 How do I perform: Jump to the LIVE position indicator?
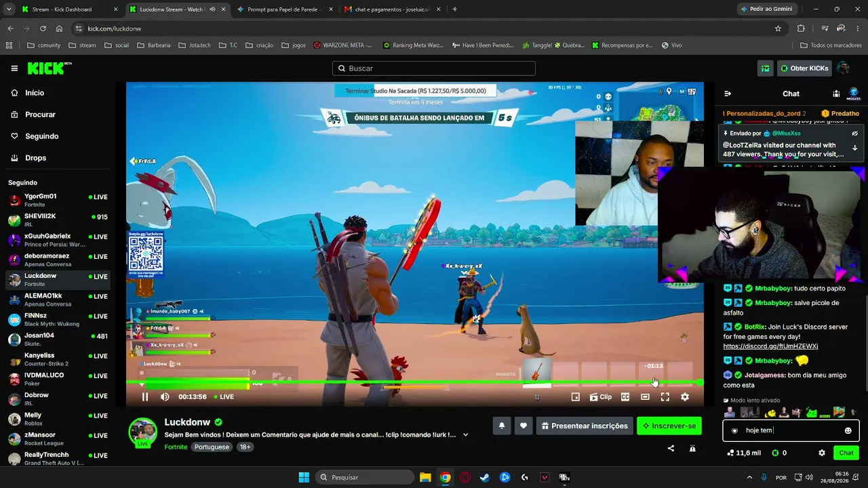(x=224, y=396)
